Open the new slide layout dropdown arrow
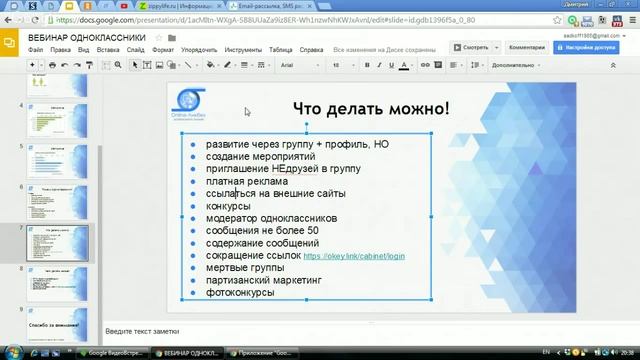Image resolution: width=640 pixels, height=360 pixels. [41, 65]
